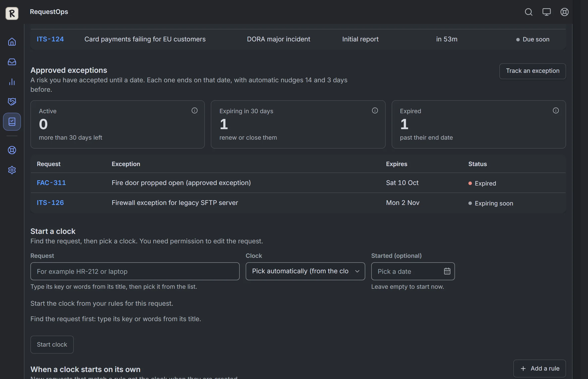Screen dimensions: 588x379
Task: Open the lifebuoy support icon in the sidebar
Action: pyautogui.click(x=12, y=150)
